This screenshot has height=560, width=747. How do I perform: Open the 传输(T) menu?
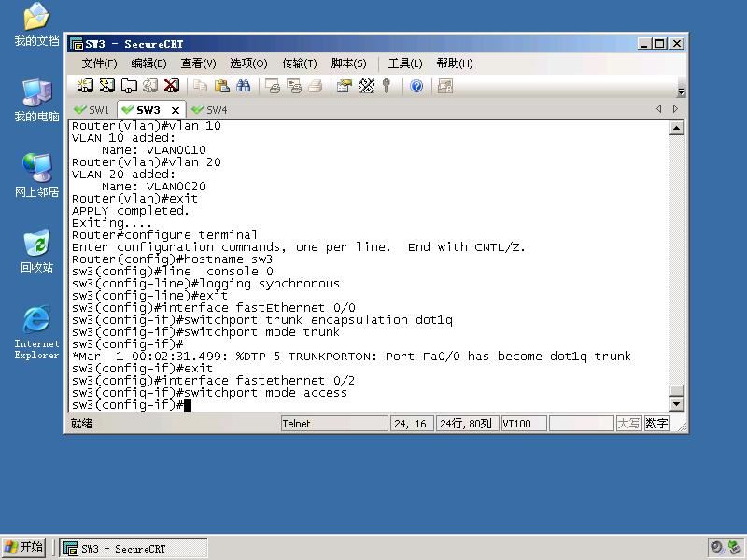click(299, 63)
